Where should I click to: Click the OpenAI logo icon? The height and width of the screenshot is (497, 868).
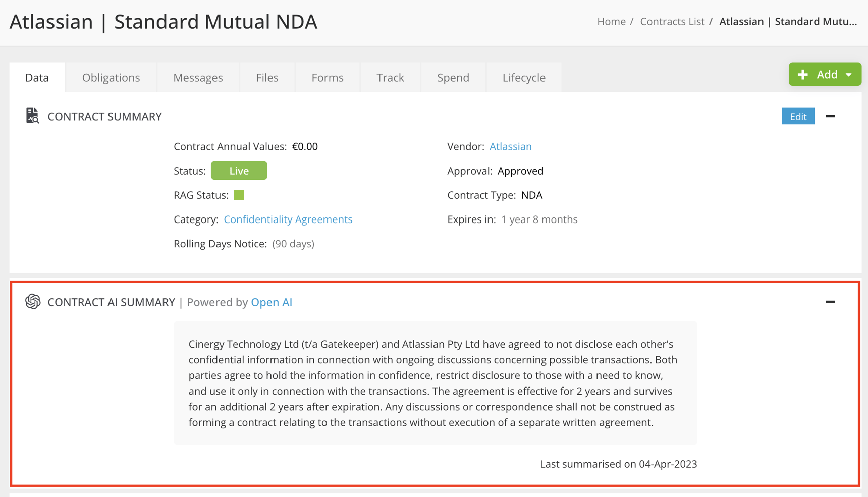click(x=33, y=302)
